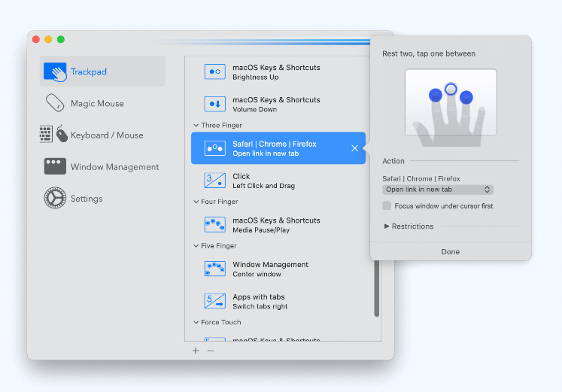The height and width of the screenshot is (392, 562).
Task: Click the Switch tabs right gesture icon
Action: coord(214,301)
